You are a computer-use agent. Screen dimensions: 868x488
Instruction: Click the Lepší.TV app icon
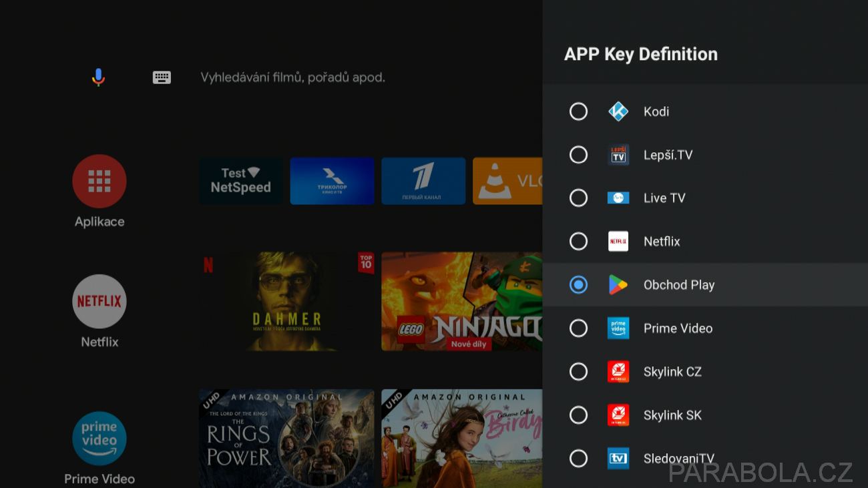(x=618, y=155)
